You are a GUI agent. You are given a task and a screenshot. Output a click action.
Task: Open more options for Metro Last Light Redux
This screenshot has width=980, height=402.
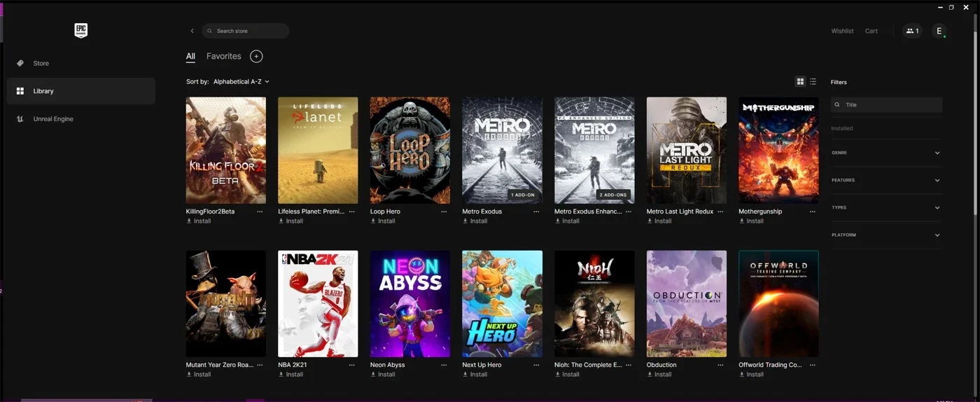coord(721,212)
